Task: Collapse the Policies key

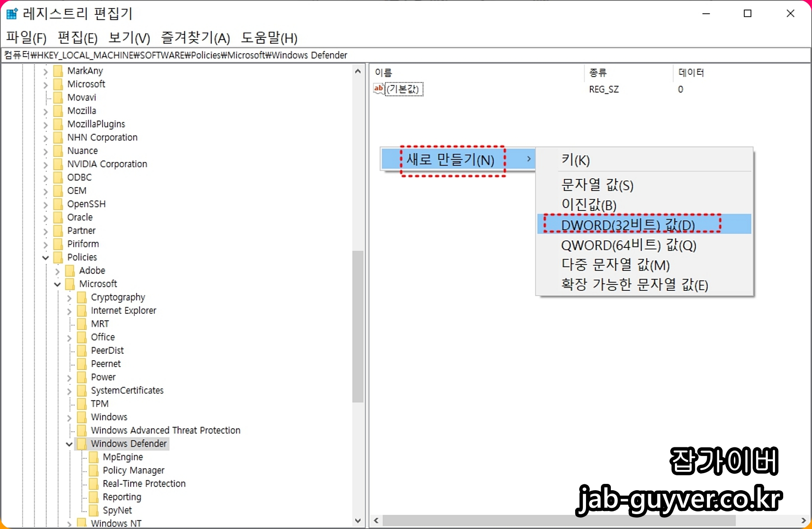Action: (46, 258)
